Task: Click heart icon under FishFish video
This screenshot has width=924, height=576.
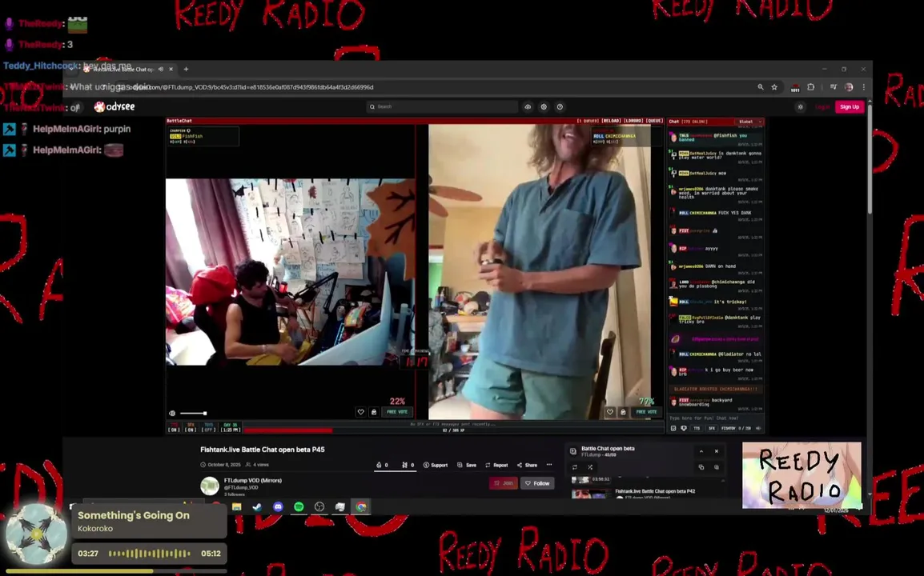Action: (x=360, y=412)
